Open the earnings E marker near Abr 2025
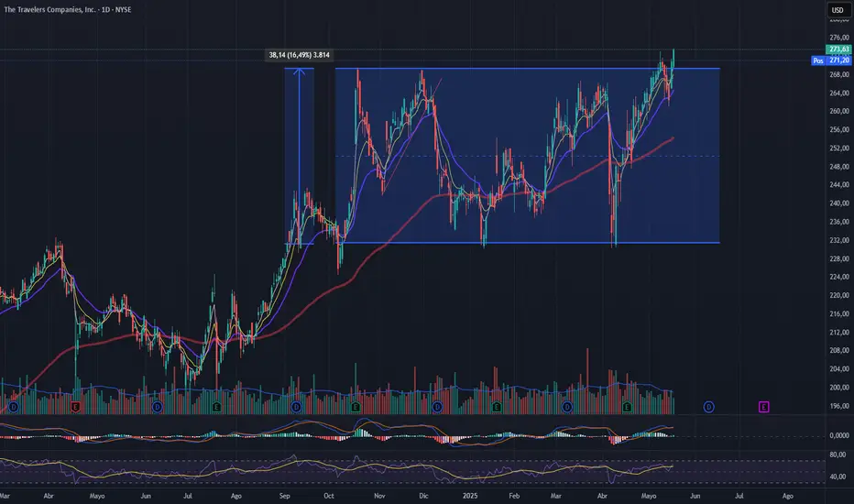Image resolution: width=854 pixels, height=504 pixels. click(x=627, y=407)
